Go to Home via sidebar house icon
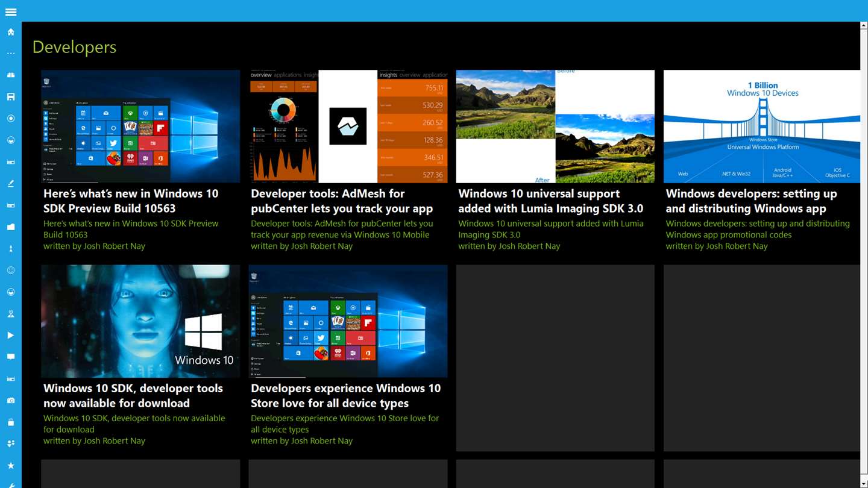Screen dimensions: 868x488 click(11, 32)
